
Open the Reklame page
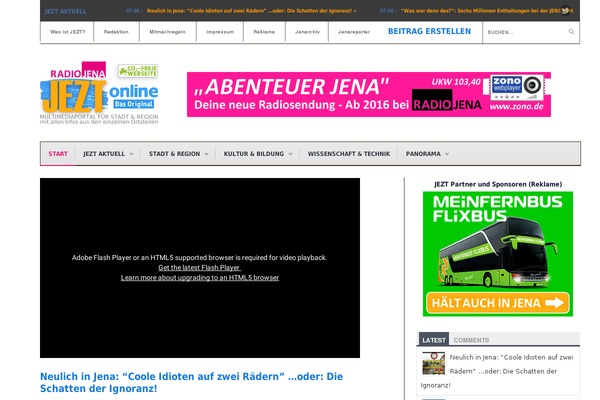pyautogui.click(x=264, y=32)
